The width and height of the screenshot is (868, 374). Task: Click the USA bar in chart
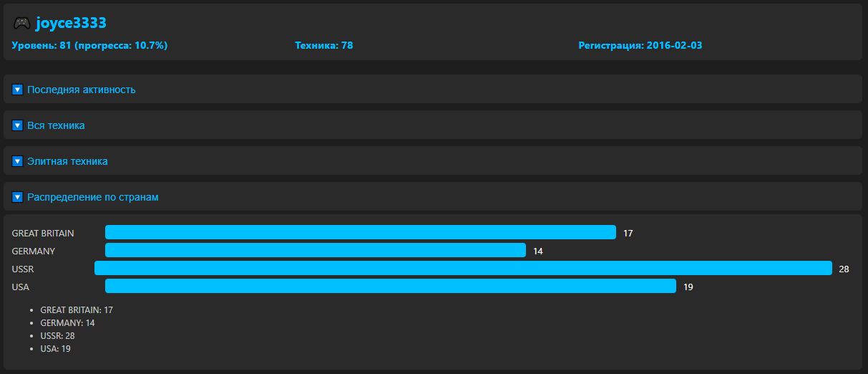[391, 286]
